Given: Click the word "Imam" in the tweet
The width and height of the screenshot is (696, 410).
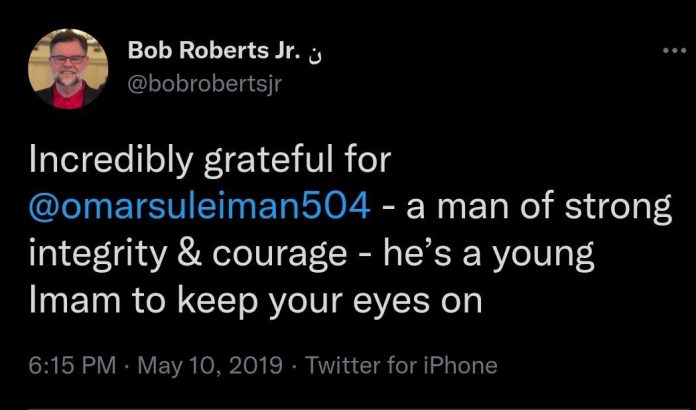Looking at the screenshot, I should click(75, 301).
